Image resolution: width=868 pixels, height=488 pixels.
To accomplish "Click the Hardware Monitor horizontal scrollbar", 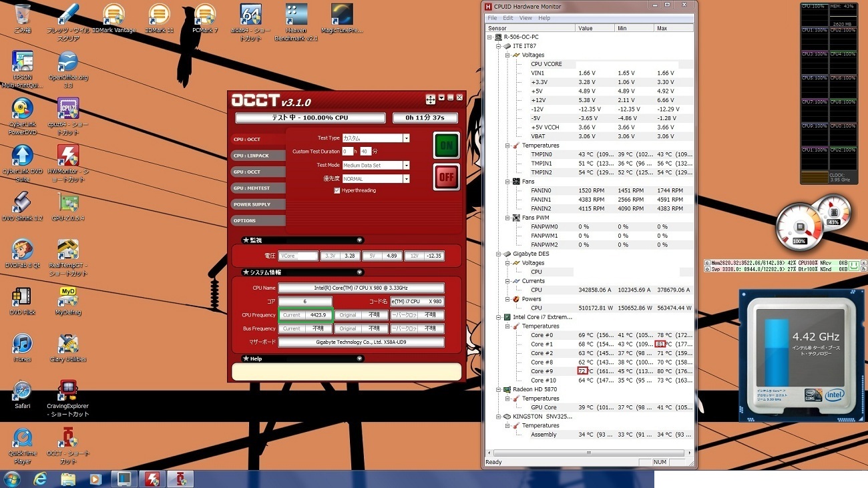I will (589, 452).
